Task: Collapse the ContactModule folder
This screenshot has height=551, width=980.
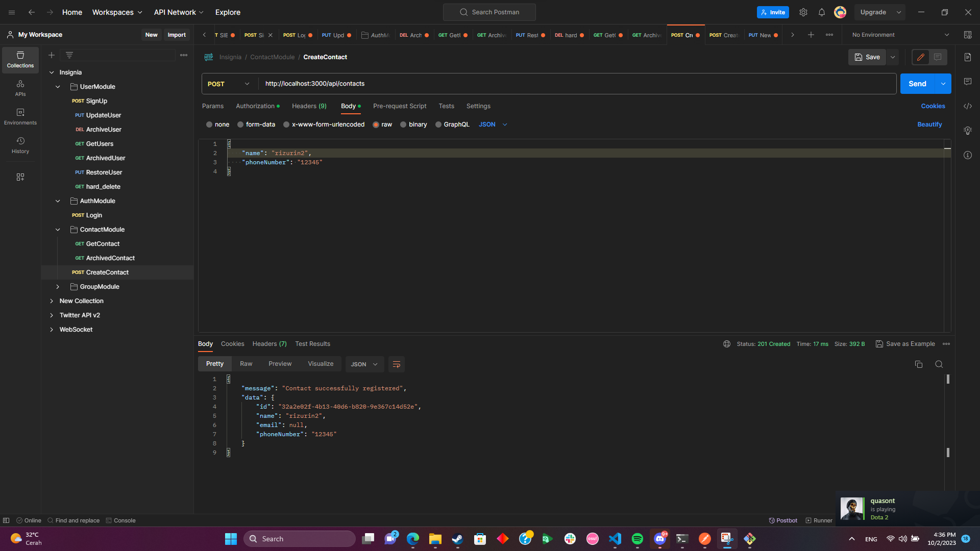Action: (x=58, y=229)
